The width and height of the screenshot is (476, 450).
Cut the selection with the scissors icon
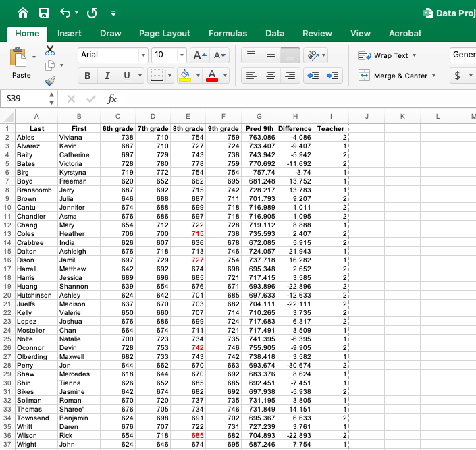(50, 50)
